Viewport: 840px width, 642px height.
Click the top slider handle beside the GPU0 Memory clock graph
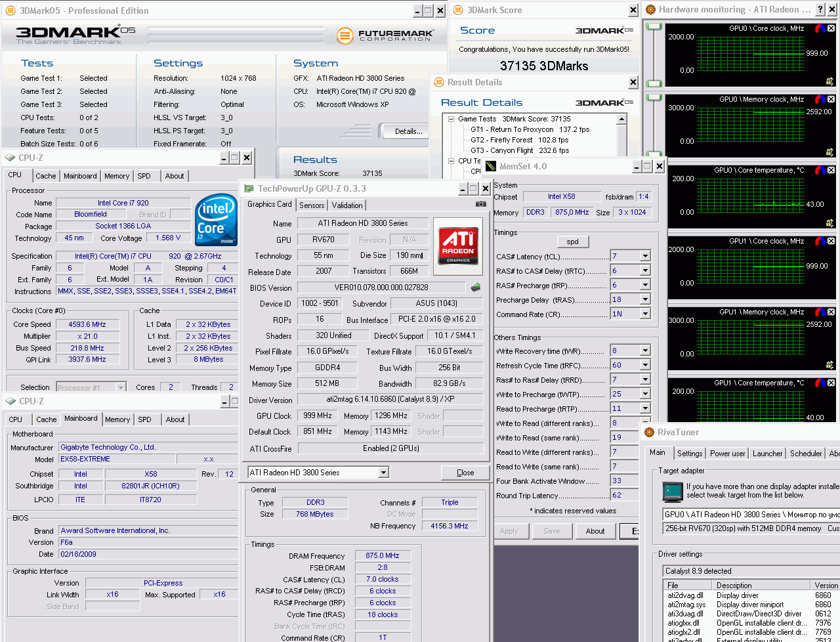click(x=654, y=98)
